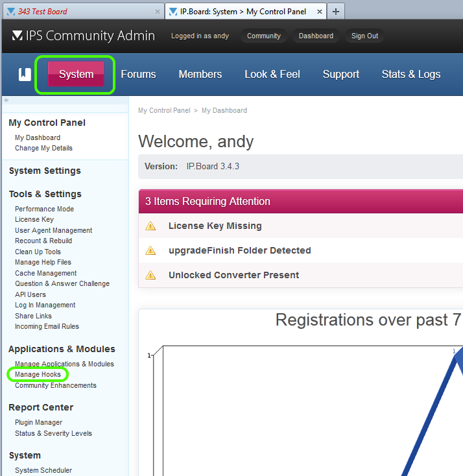Open the System menu tab

pos(76,75)
